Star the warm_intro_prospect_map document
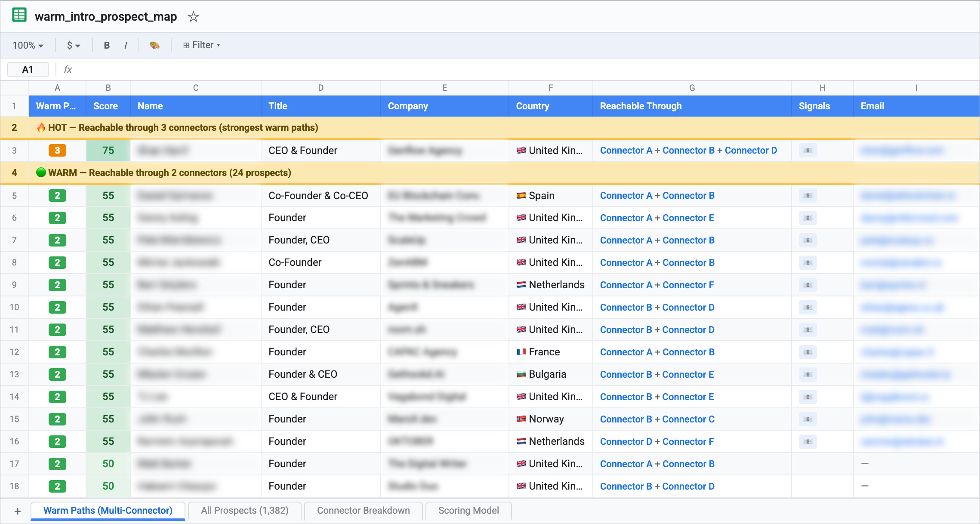Viewport: 980px width, 524px height. (x=193, y=17)
